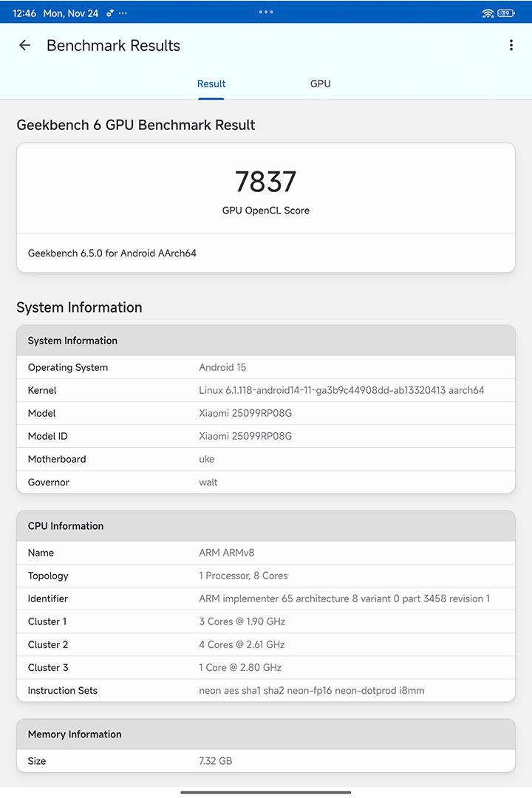
Task: Tap the Memory Size 7.32 GB row
Action: click(x=265, y=760)
